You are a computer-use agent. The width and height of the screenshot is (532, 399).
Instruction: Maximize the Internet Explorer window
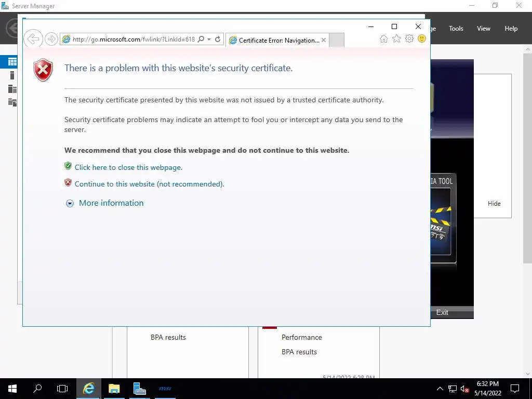coord(394,26)
